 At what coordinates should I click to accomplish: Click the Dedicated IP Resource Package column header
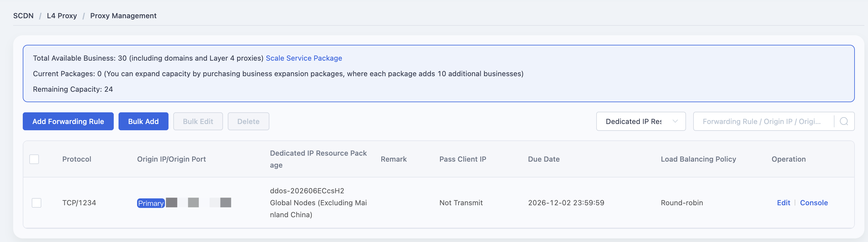point(318,159)
